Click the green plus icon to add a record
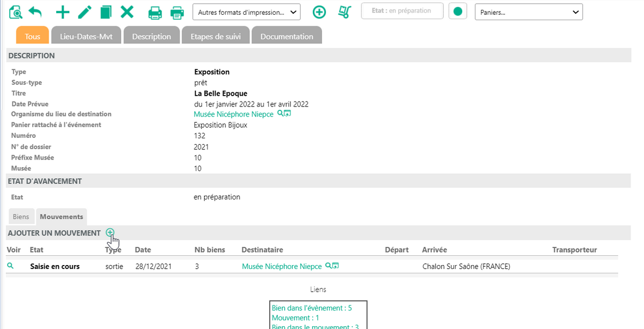 [x=63, y=12]
